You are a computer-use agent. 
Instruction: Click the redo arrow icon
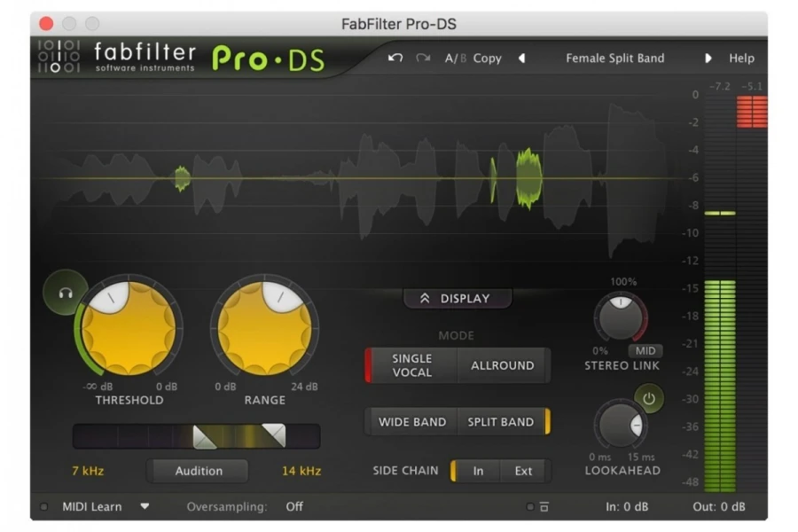(422, 58)
